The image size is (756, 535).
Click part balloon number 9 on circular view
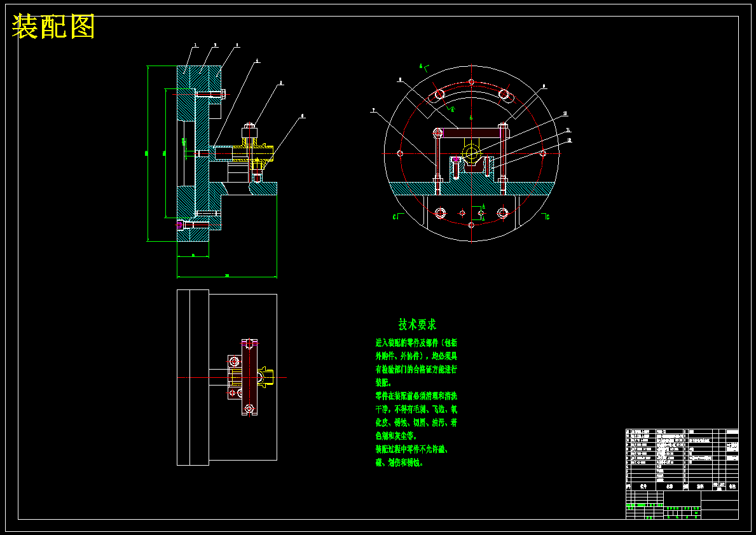(x=544, y=87)
